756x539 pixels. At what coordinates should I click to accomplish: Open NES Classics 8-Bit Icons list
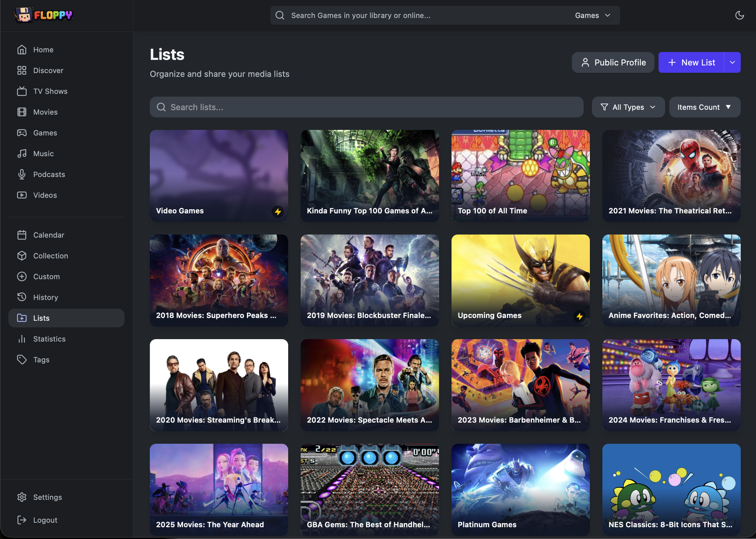[x=671, y=490]
